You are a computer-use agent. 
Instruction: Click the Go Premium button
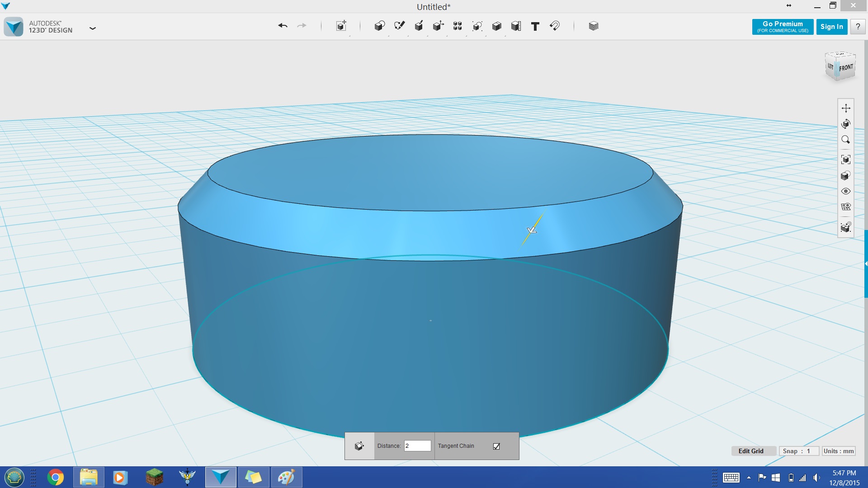(782, 26)
